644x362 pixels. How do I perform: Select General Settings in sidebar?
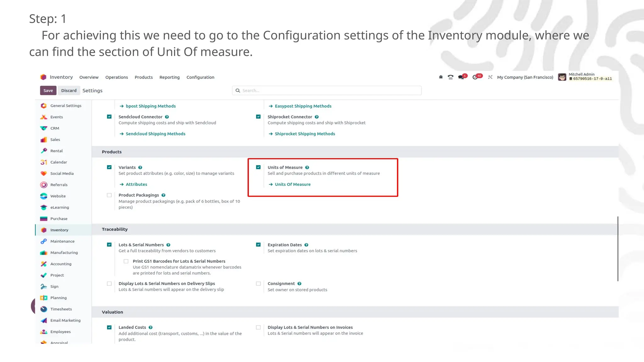tap(66, 106)
